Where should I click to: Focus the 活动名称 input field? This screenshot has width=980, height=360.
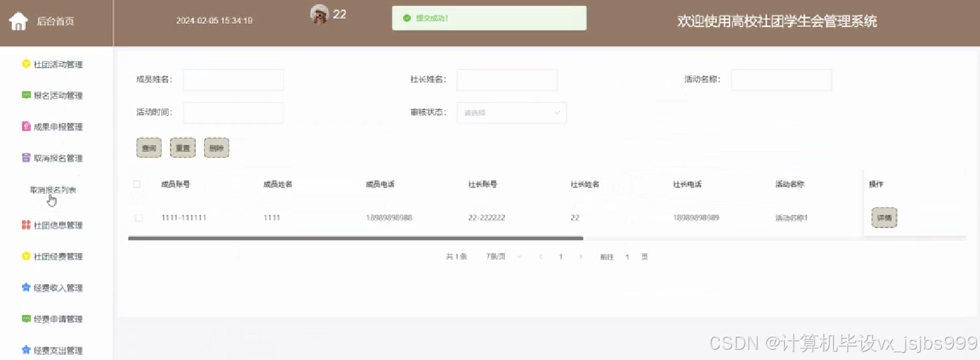pyautogui.click(x=782, y=80)
